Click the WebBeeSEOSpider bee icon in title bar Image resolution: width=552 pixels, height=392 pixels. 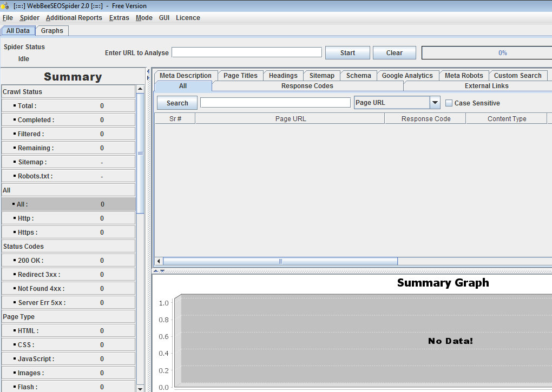pos(5,5)
